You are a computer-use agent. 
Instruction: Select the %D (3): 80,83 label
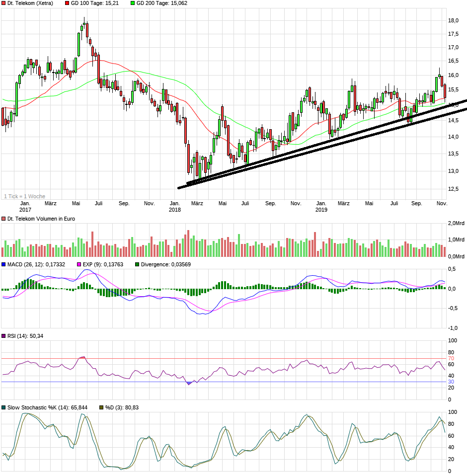pos(122,407)
